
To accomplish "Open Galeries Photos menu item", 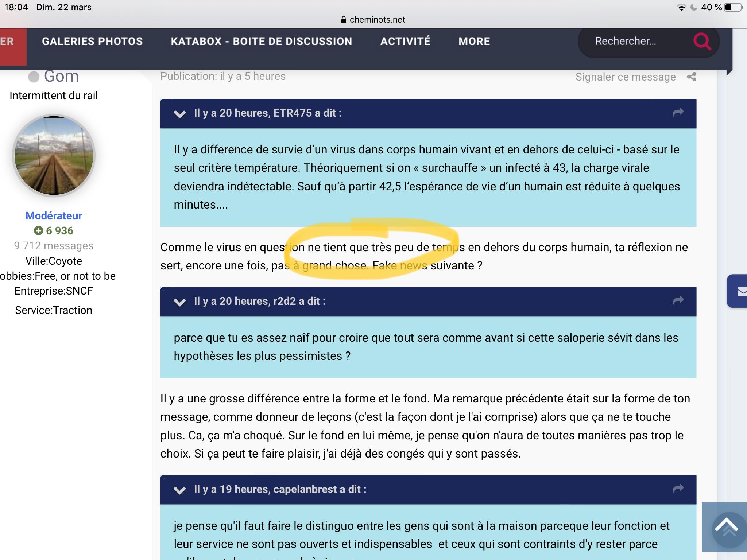I will pyautogui.click(x=92, y=41).
